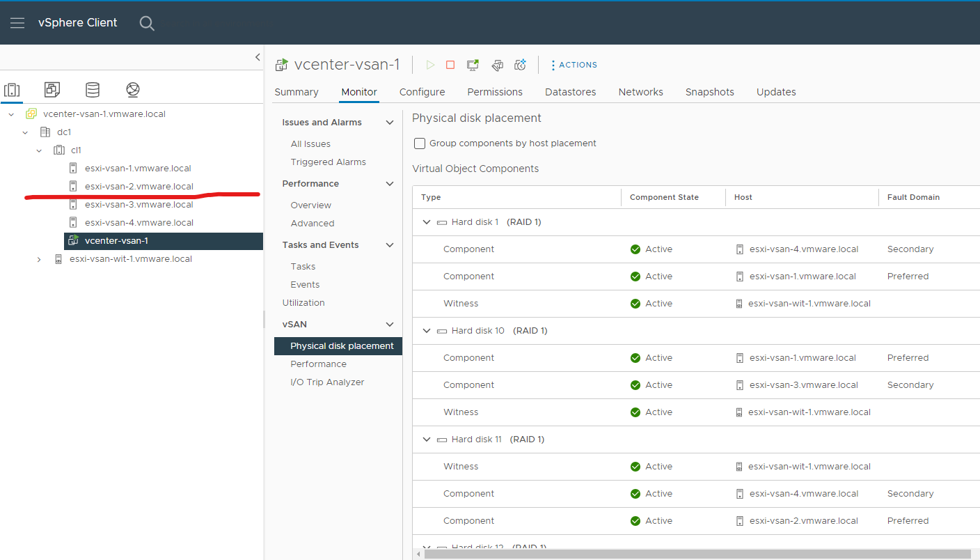
Task: Click the datacenter icon next to dc1
Action: pos(45,132)
